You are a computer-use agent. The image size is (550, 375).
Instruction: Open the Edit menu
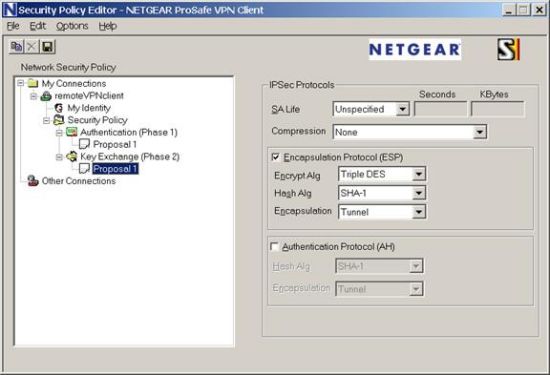pyautogui.click(x=37, y=26)
